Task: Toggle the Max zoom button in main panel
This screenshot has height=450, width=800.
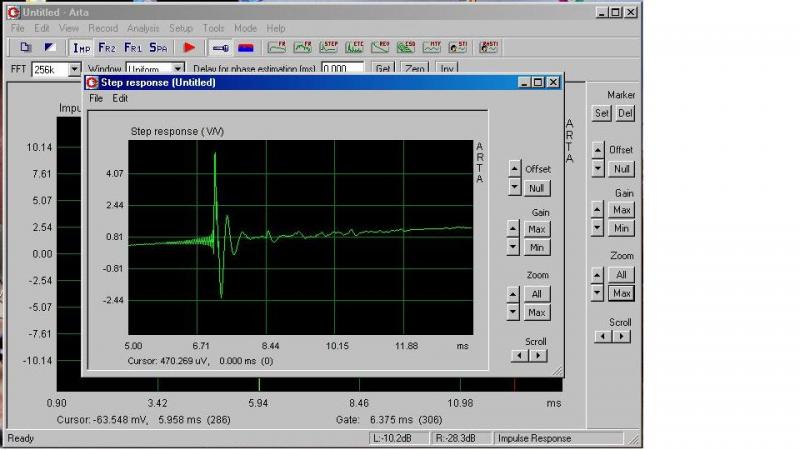Action: 622,293
